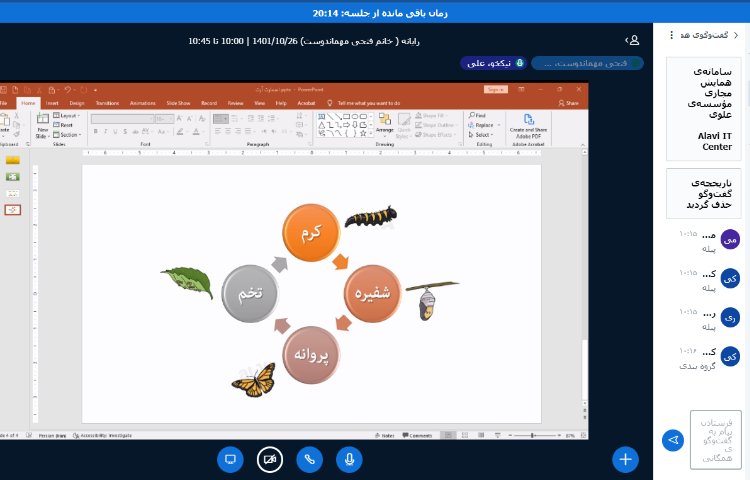Click the Find button in Editing group
Screen dimensions: 750x480
[x=478, y=116]
